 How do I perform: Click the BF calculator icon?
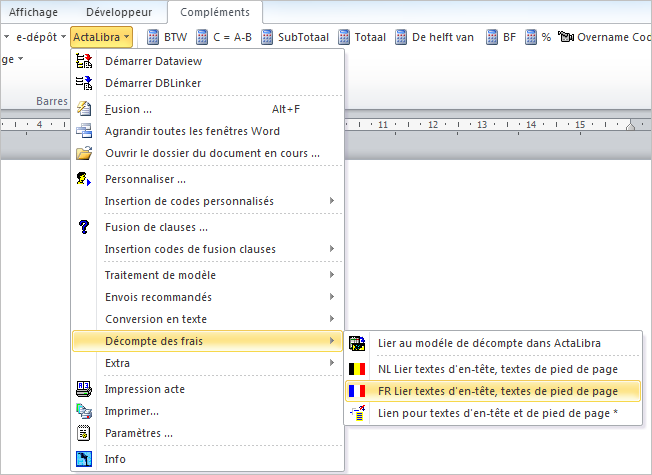click(492, 37)
